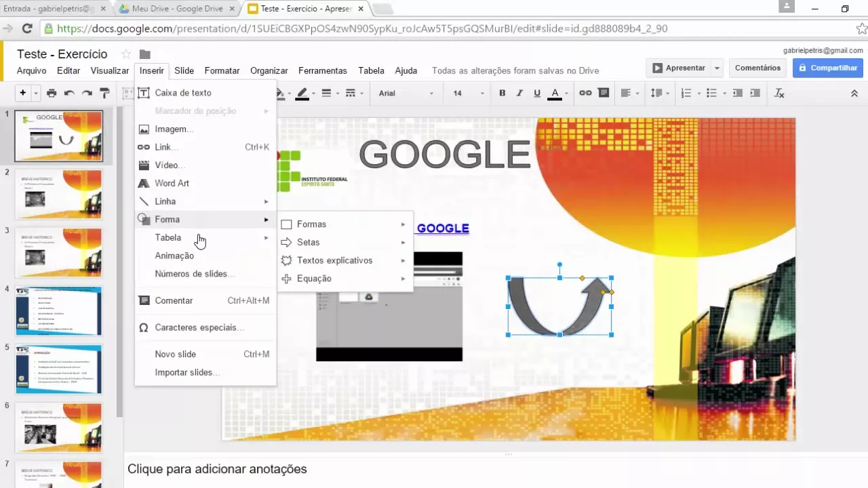Collapse the toolbar with double chevron
The image size is (868, 488).
pyautogui.click(x=853, y=93)
